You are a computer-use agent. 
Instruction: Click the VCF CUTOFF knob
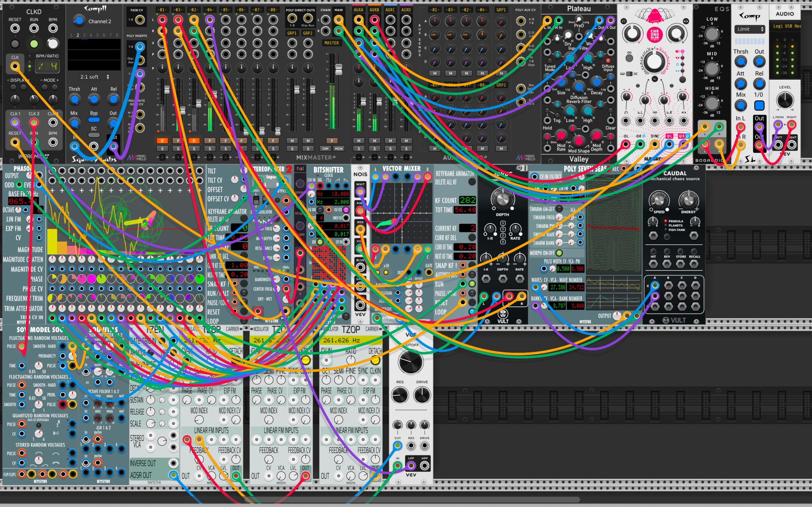pyautogui.click(x=411, y=362)
